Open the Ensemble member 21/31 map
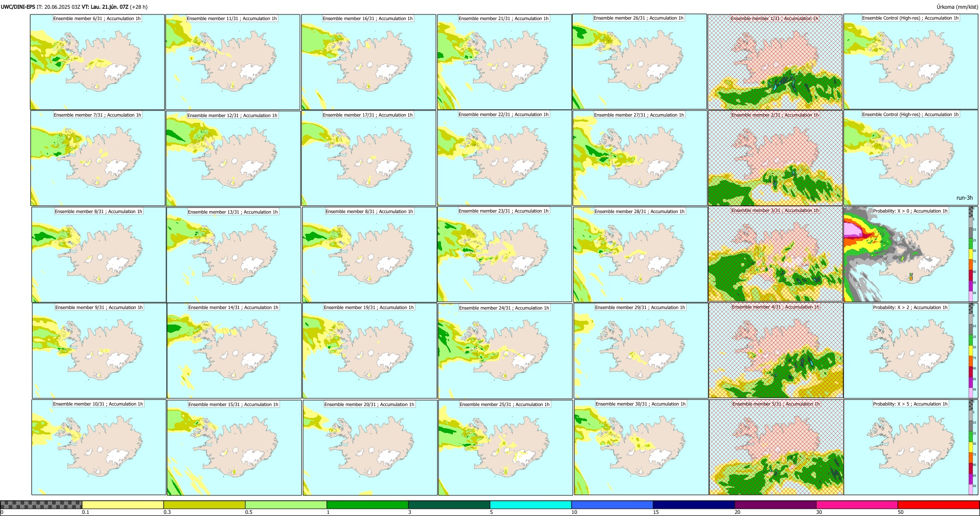Viewport: 980px width, 516px height. tap(504, 62)
